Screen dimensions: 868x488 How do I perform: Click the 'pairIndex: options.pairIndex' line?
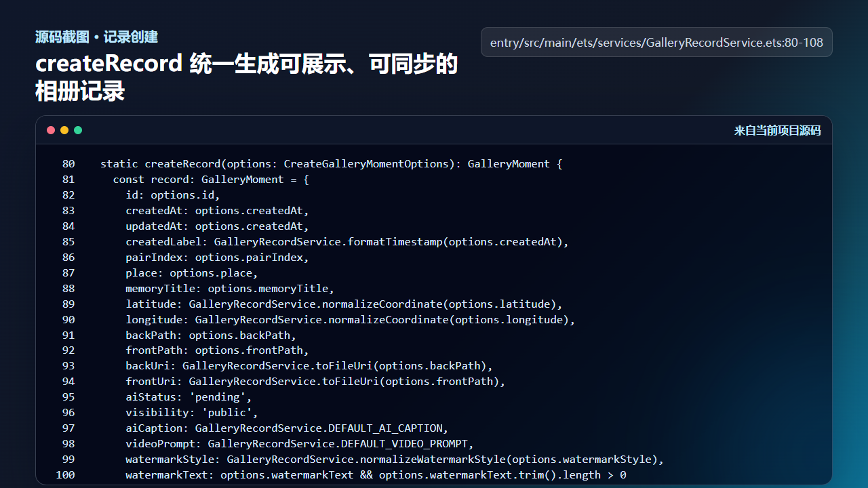click(x=217, y=258)
